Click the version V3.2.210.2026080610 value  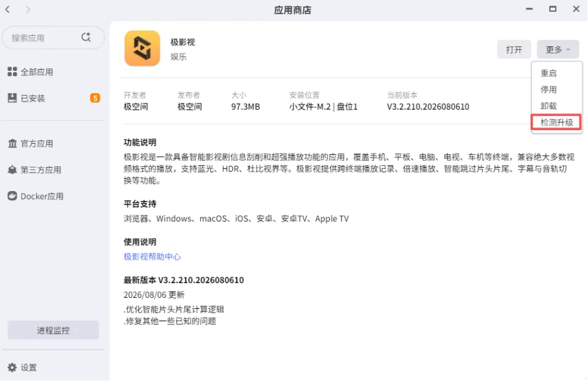click(x=428, y=107)
